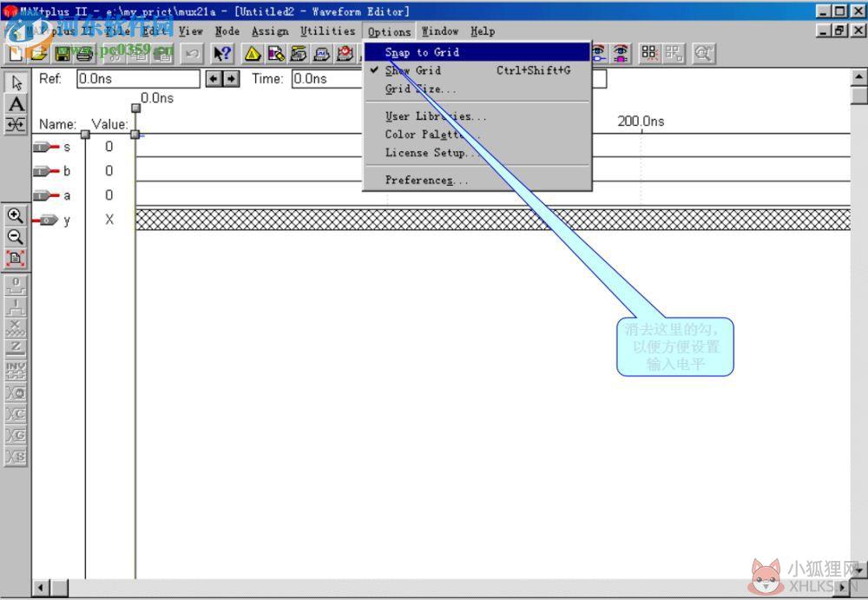
Task: Click the INV invert waveform button
Action: point(16,371)
